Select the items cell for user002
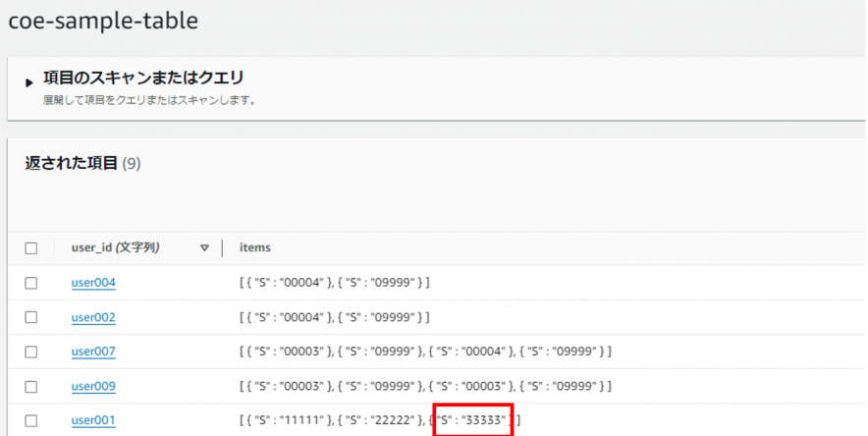 point(334,317)
